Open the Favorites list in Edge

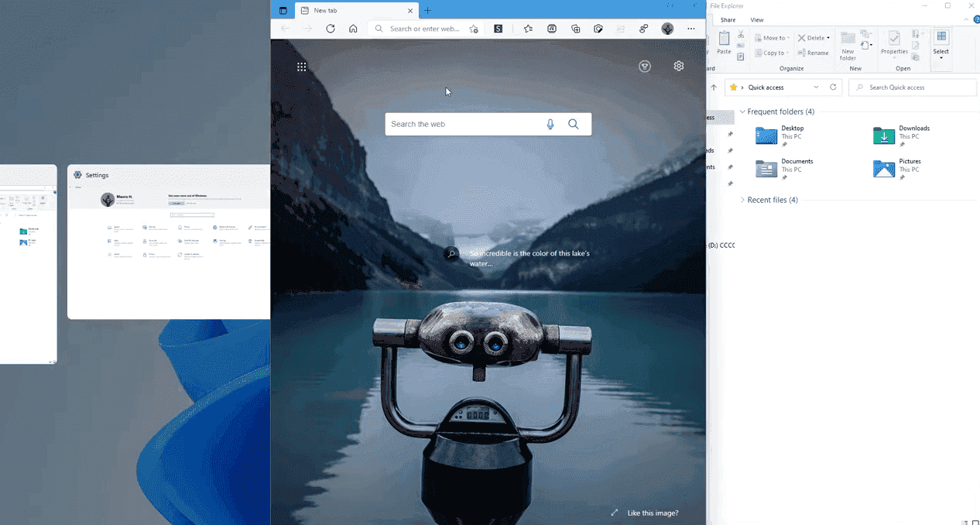pyautogui.click(x=528, y=29)
